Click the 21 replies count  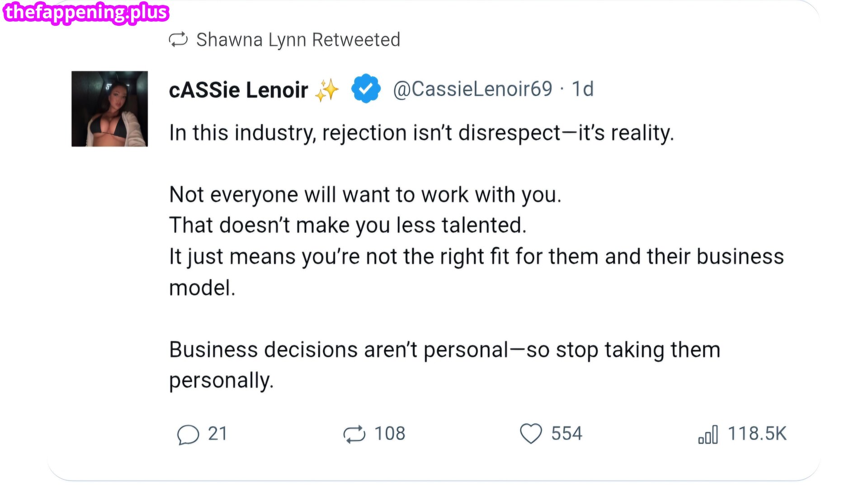[217, 434]
